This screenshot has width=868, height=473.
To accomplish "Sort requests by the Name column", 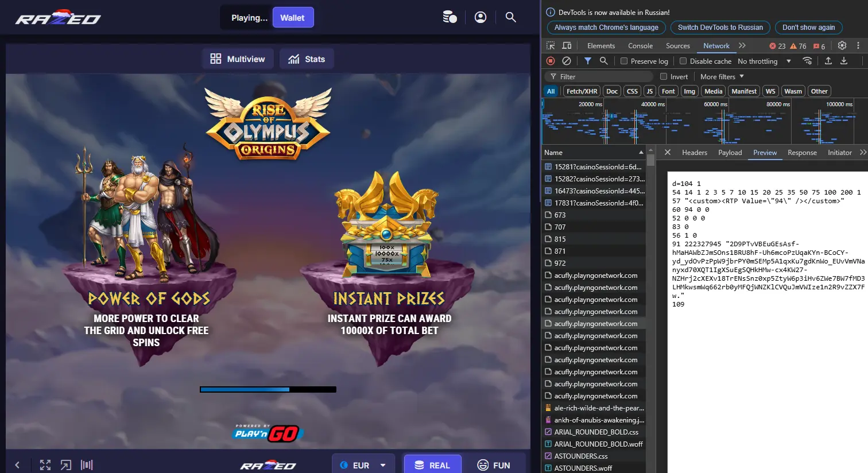I will pos(594,152).
